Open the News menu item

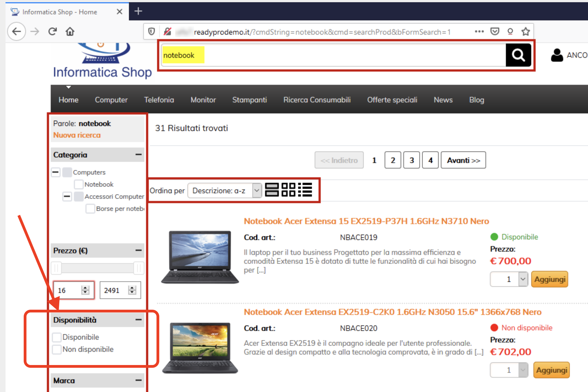coord(443,100)
